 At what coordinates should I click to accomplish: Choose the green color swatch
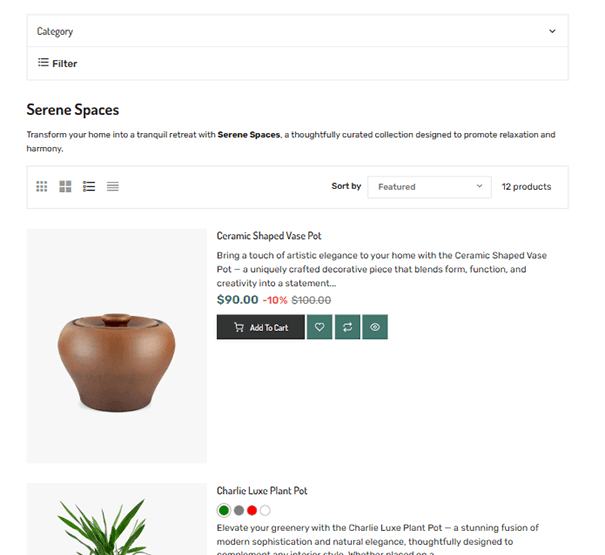(x=224, y=511)
